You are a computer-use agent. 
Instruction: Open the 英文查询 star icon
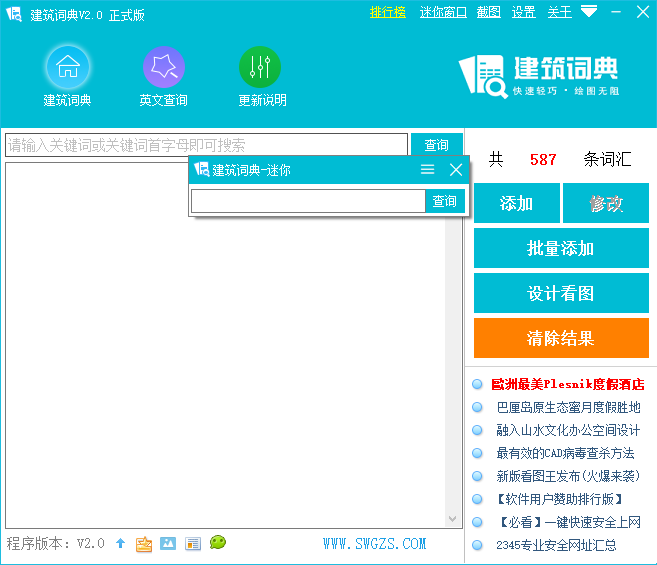pyautogui.click(x=164, y=67)
